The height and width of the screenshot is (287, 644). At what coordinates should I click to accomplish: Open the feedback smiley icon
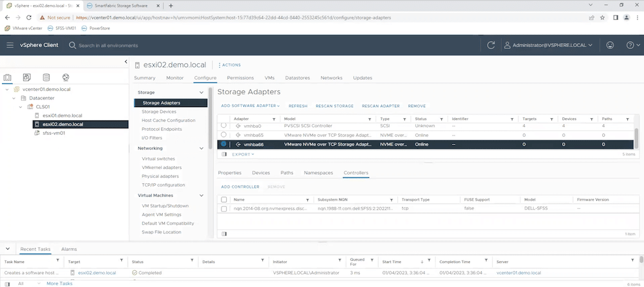pyautogui.click(x=610, y=45)
